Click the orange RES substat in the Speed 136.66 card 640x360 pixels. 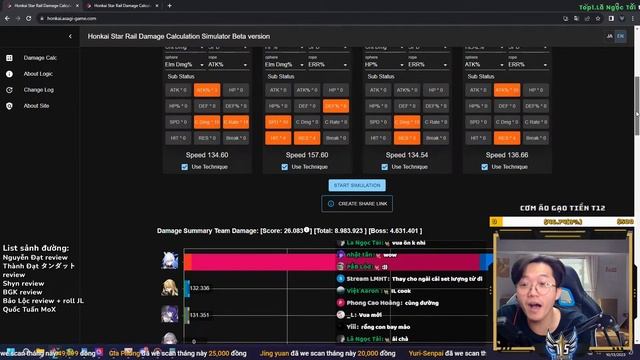click(x=507, y=138)
